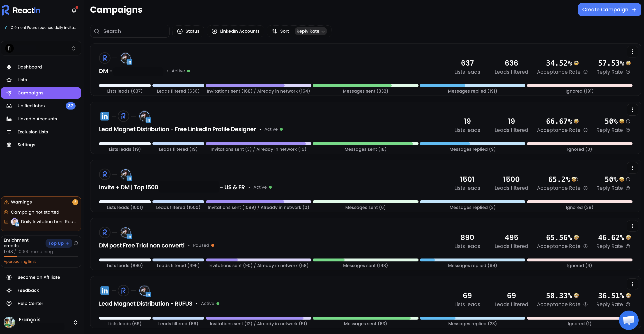Open the live chat bubble icon
This screenshot has height=334, width=644.
coord(628,320)
